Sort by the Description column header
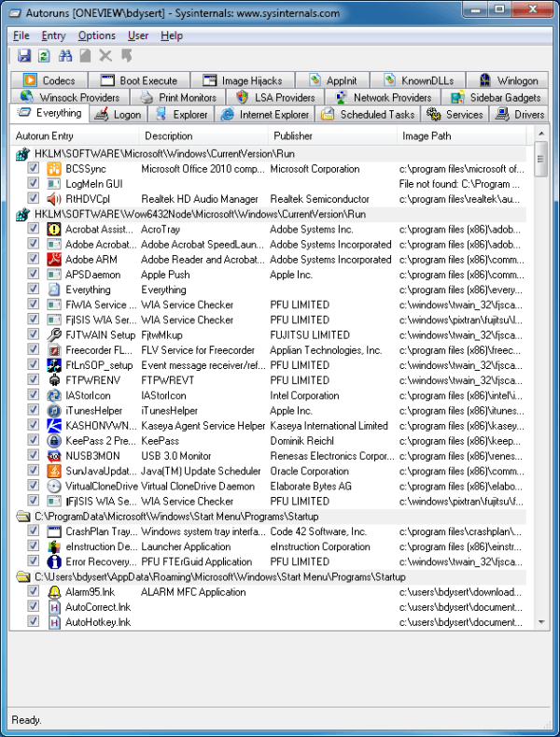Image resolution: width=560 pixels, height=737 pixels. click(203, 135)
